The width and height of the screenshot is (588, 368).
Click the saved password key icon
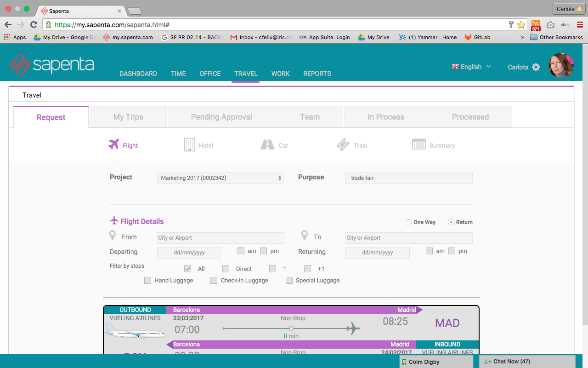(511, 24)
